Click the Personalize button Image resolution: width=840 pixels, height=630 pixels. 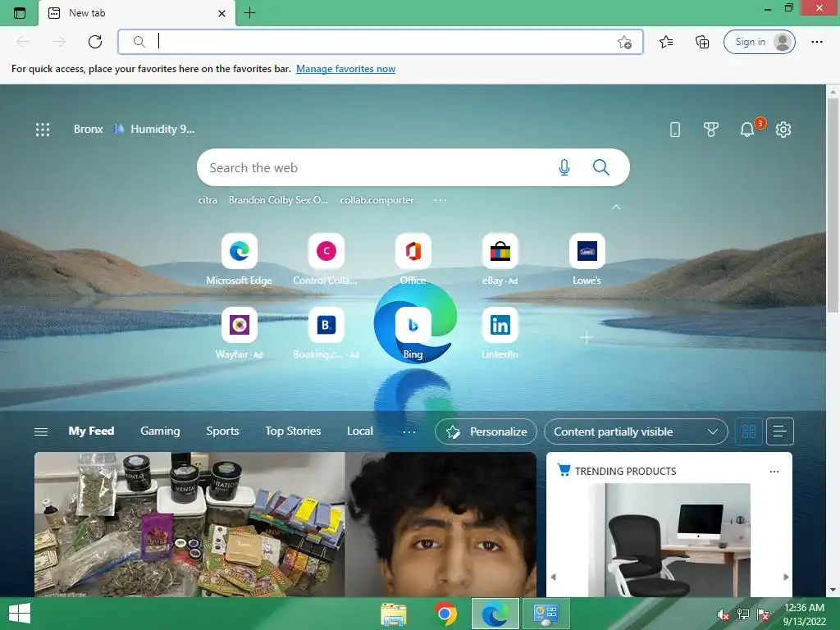point(486,431)
